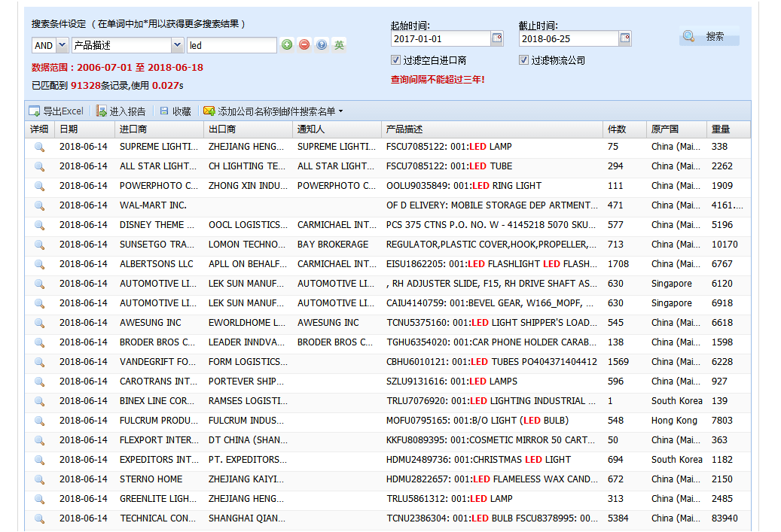Click the weight value 6918

[722, 303]
